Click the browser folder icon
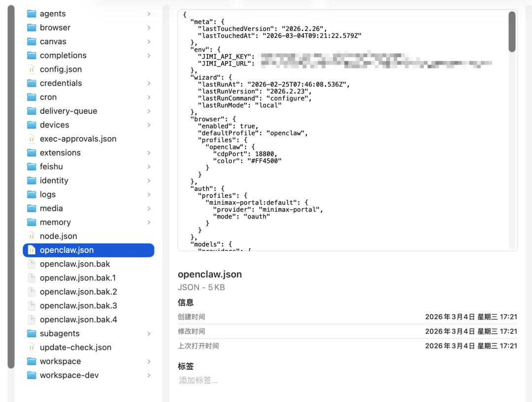The width and height of the screenshot is (532, 402). pyautogui.click(x=32, y=28)
